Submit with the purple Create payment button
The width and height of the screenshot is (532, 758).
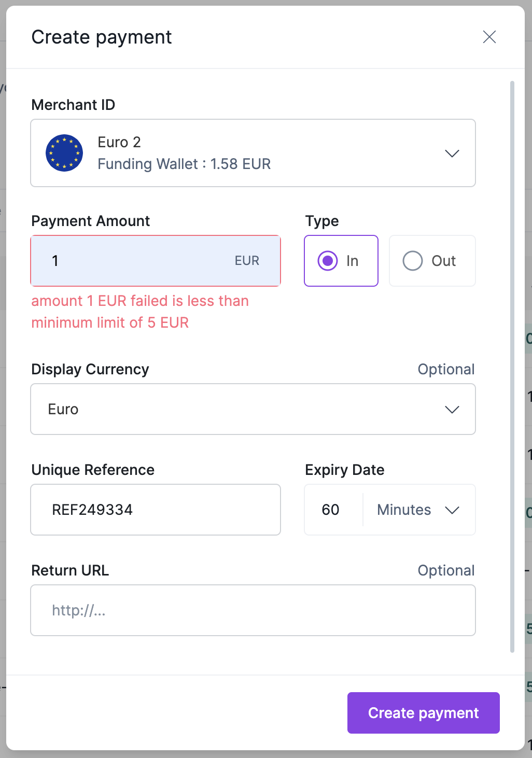click(x=424, y=713)
